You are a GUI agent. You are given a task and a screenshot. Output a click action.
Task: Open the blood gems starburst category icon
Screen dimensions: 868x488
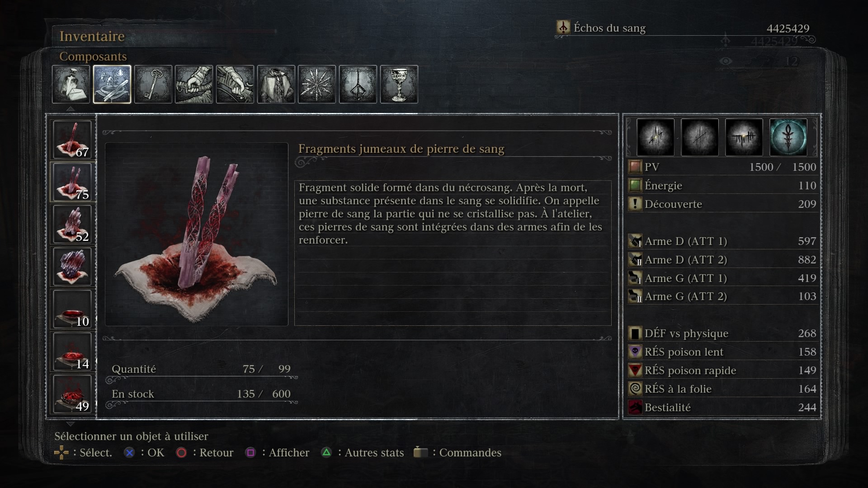point(317,84)
